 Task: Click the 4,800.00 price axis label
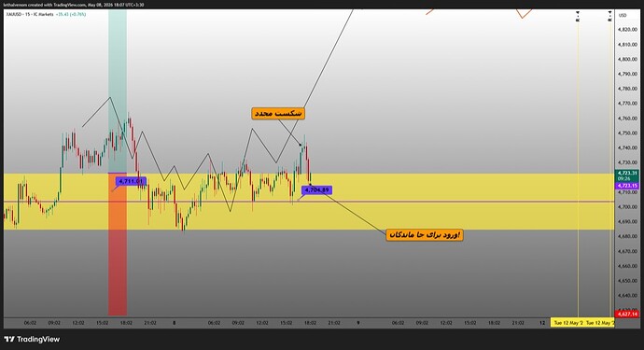pos(627,59)
